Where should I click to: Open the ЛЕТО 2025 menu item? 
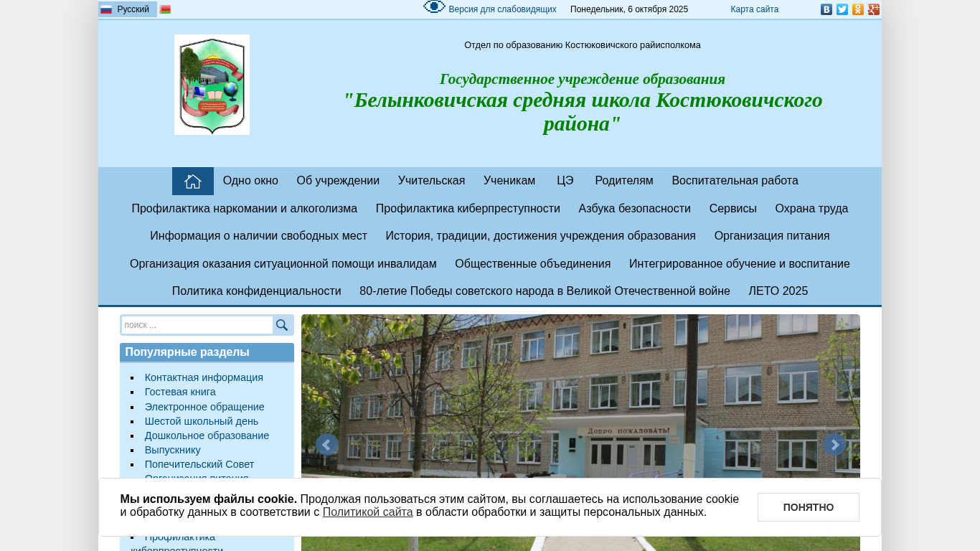(778, 291)
